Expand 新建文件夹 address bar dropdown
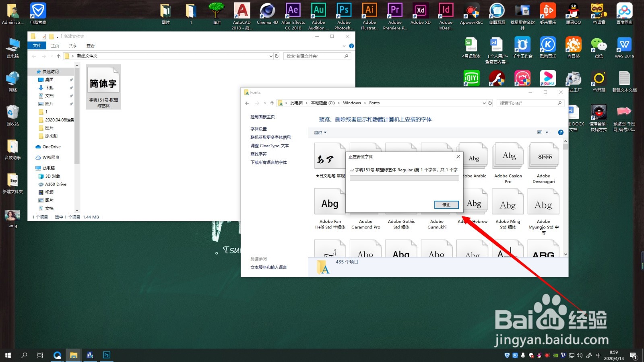The image size is (644, 362). pos(271,56)
